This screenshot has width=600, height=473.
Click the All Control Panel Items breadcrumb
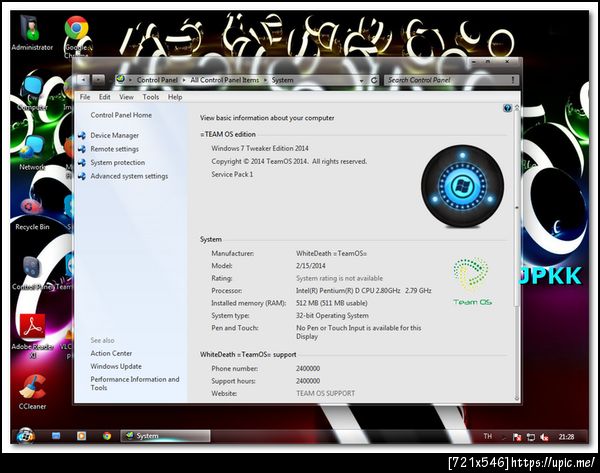pyautogui.click(x=225, y=80)
